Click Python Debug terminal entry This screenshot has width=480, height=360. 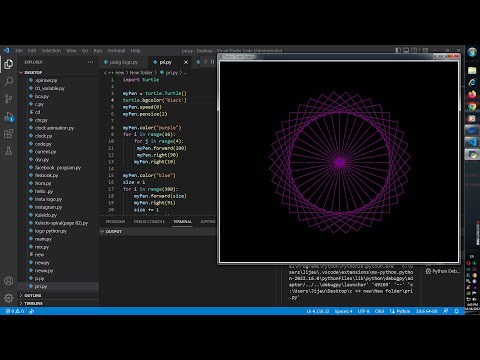pyautogui.click(x=443, y=271)
